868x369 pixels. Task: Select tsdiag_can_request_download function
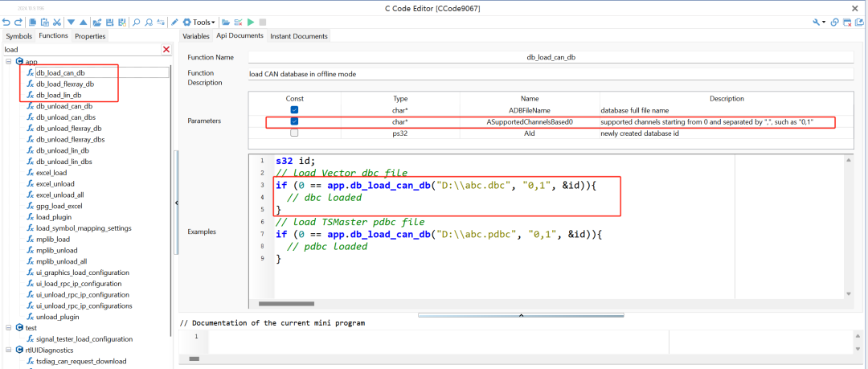coord(81,361)
